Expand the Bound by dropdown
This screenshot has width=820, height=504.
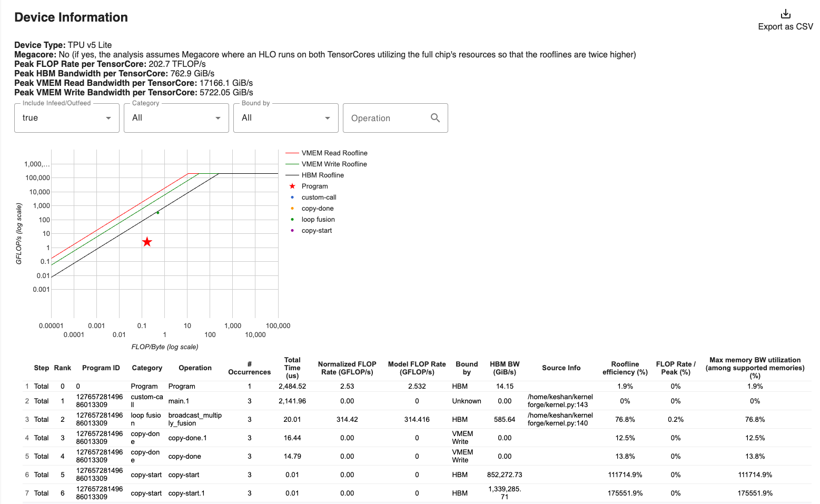(x=286, y=118)
